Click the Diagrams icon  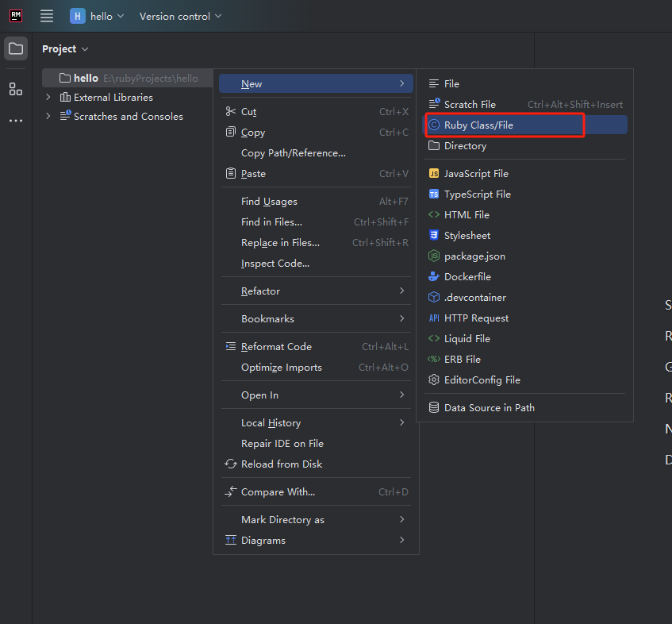point(231,540)
